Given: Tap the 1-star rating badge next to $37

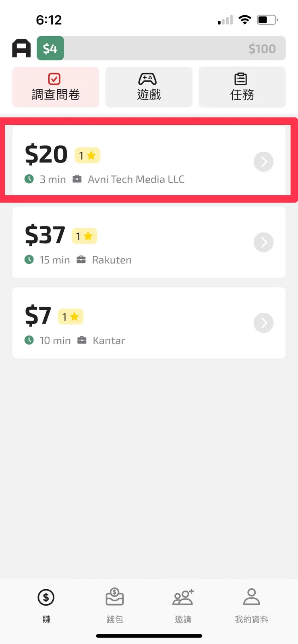Looking at the screenshot, I should click(x=84, y=236).
